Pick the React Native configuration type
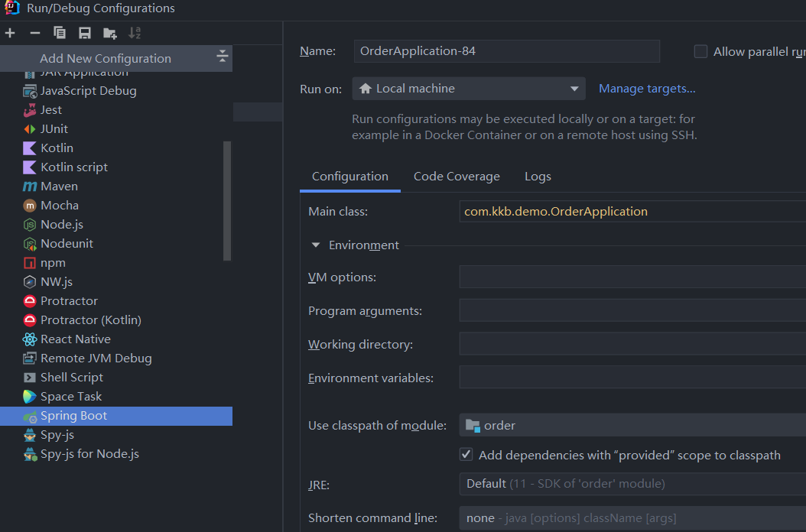This screenshot has width=806, height=532. 116,339
